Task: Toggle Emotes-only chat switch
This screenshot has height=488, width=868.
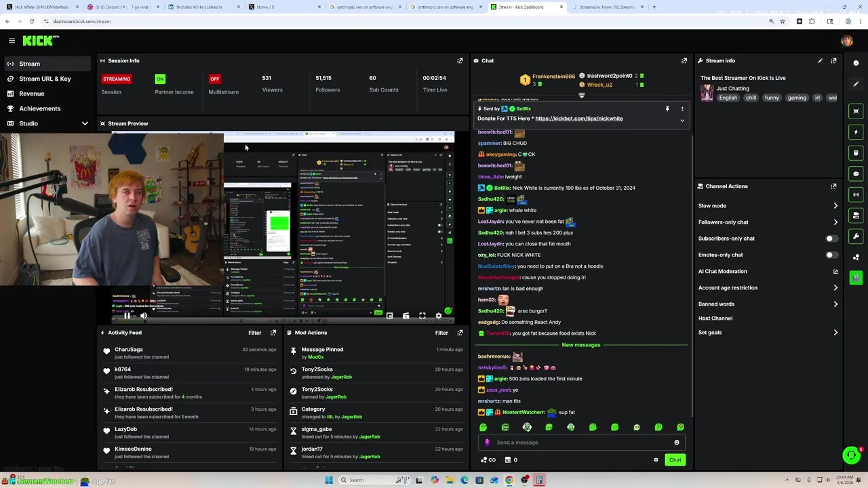Action: (x=831, y=255)
